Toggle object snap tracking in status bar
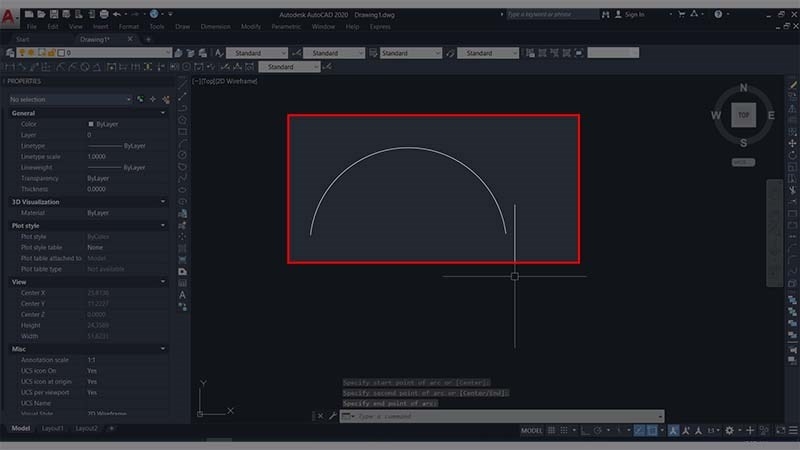Image resolution: width=800 pixels, height=450 pixels. point(637,430)
